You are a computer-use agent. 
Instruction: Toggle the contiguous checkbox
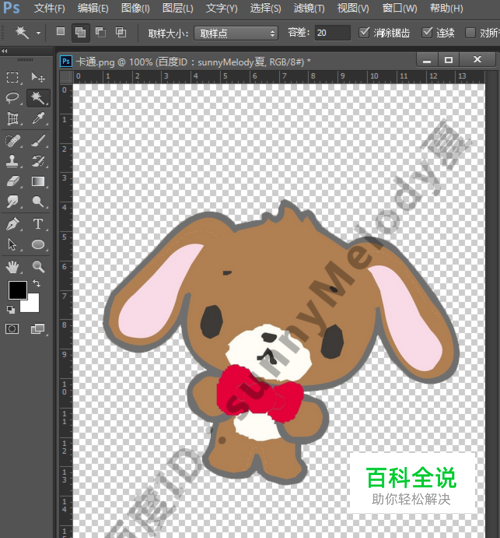(427, 33)
